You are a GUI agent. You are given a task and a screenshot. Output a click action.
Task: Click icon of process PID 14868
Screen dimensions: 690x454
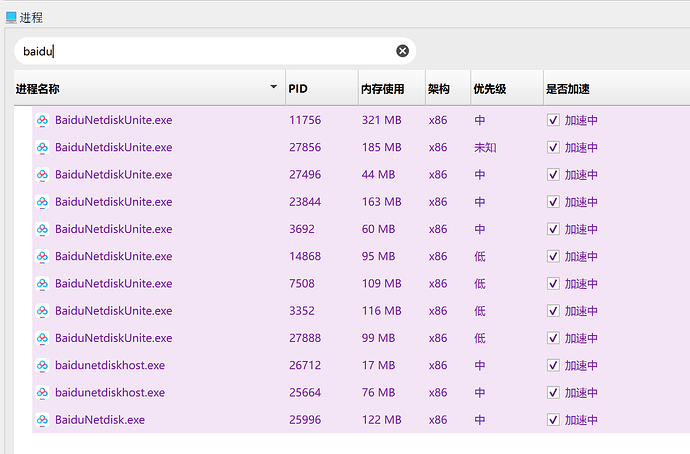pyautogui.click(x=42, y=256)
